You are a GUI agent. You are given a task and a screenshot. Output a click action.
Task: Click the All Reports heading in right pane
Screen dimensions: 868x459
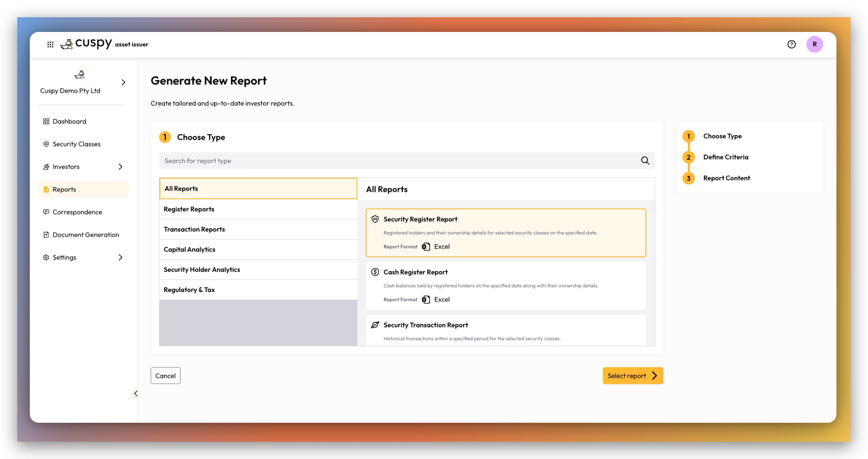[x=387, y=189]
